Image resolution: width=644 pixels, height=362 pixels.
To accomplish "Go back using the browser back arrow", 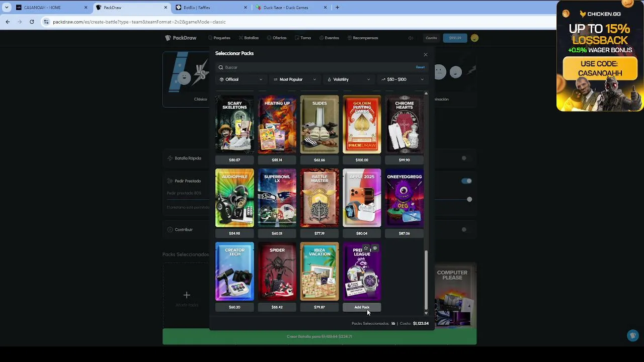I will 8,22.
